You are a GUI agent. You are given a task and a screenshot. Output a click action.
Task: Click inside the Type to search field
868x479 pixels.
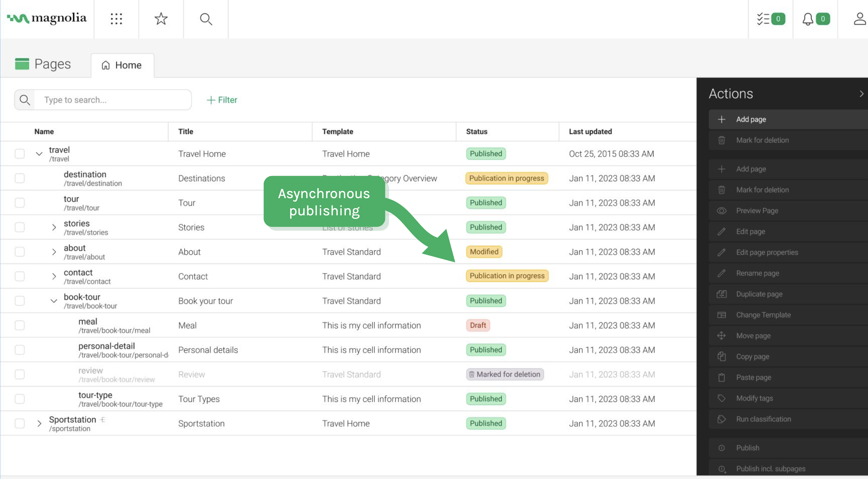(x=111, y=100)
